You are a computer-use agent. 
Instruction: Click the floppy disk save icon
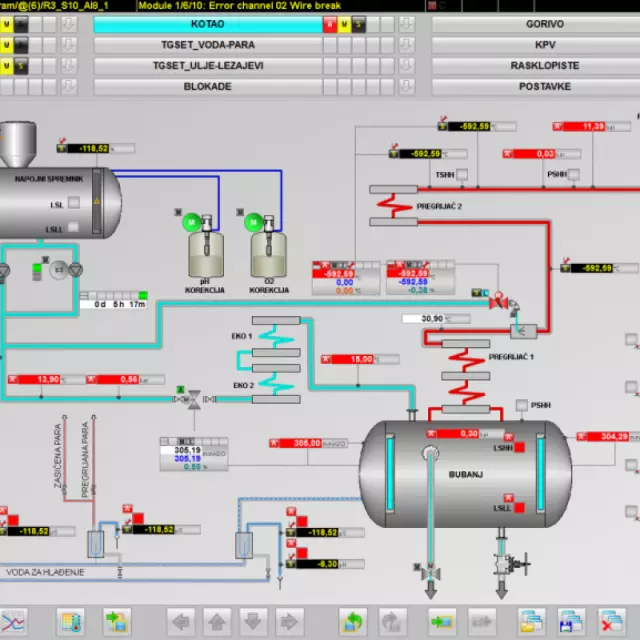click(571, 621)
